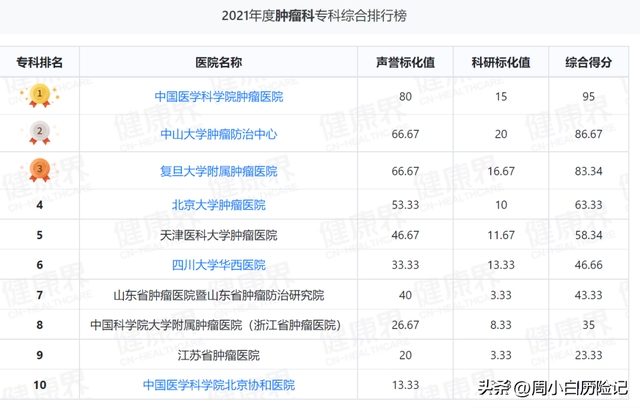
Task: Click rank number 5 cell
Action: click(x=40, y=235)
